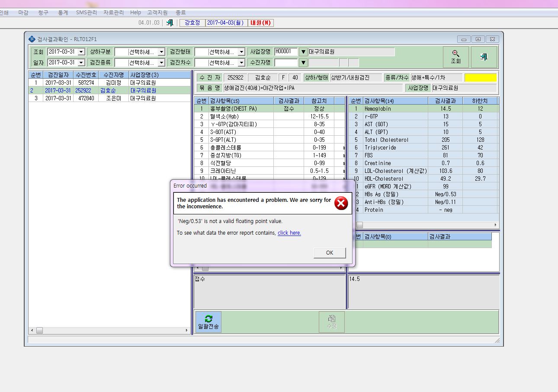The width and height of the screenshot is (558, 392).
Task: Select the Total Cholesterol result row
Action: [x=423, y=140]
